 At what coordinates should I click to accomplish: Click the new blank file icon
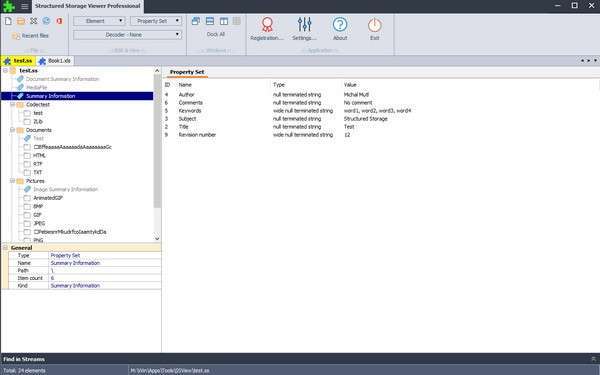tap(8, 21)
